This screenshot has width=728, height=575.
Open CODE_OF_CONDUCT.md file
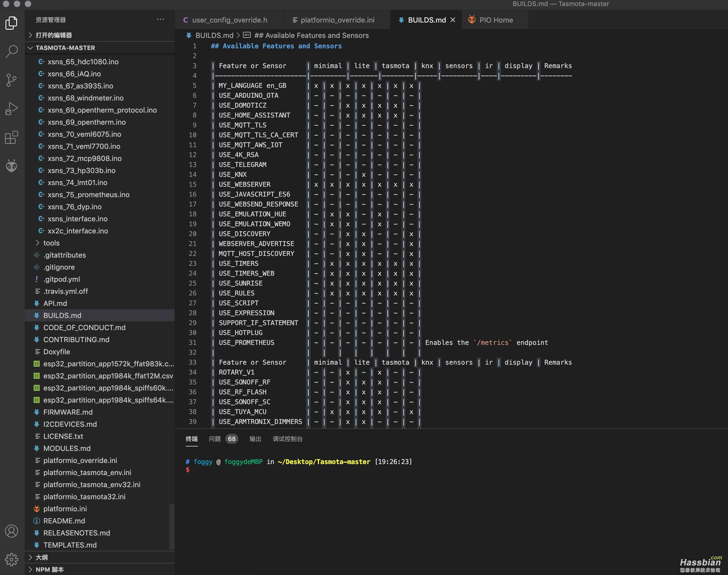[100, 328]
